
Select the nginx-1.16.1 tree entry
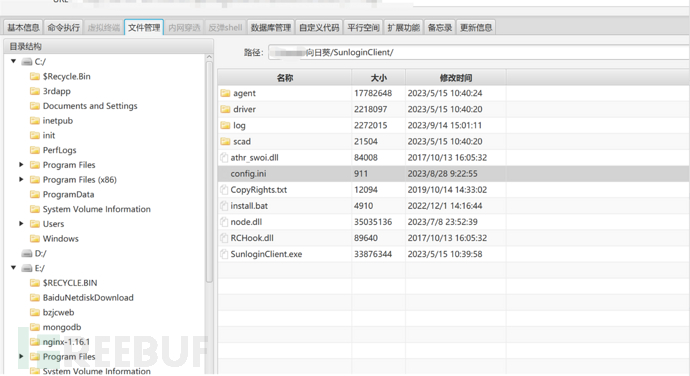point(66,342)
